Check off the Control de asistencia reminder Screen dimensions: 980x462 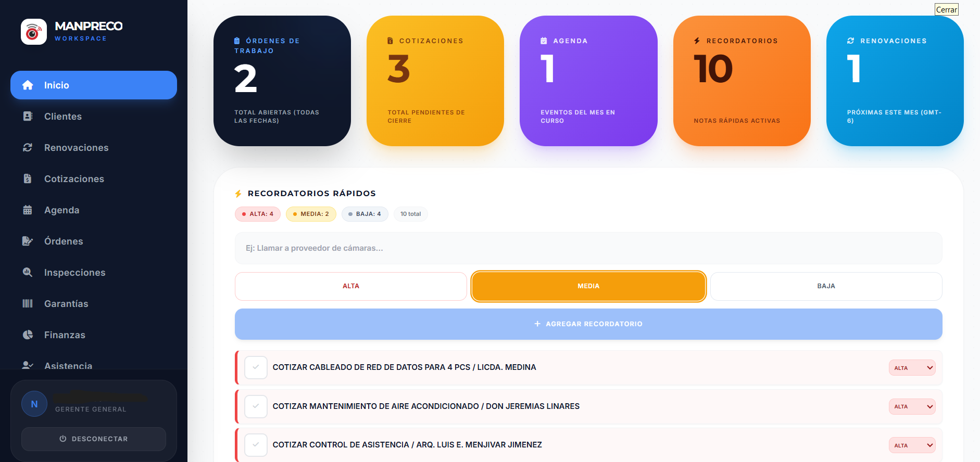point(256,445)
